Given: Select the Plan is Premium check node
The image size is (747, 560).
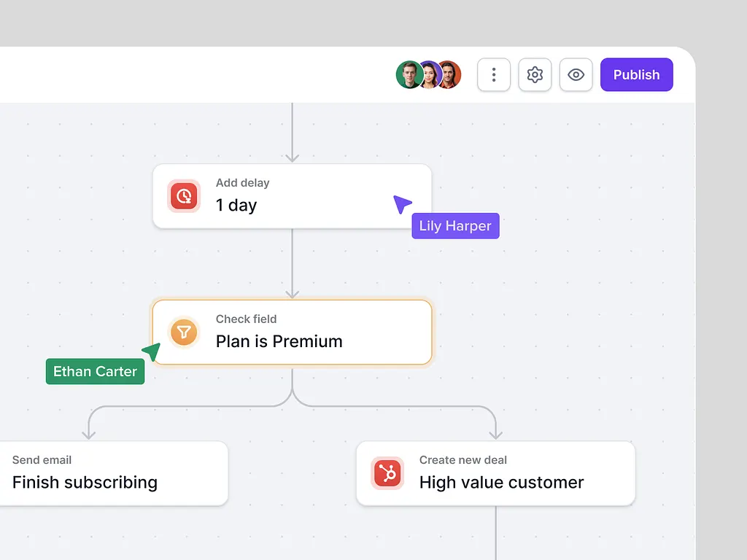Looking at the screenshot, I should point(292,332).
